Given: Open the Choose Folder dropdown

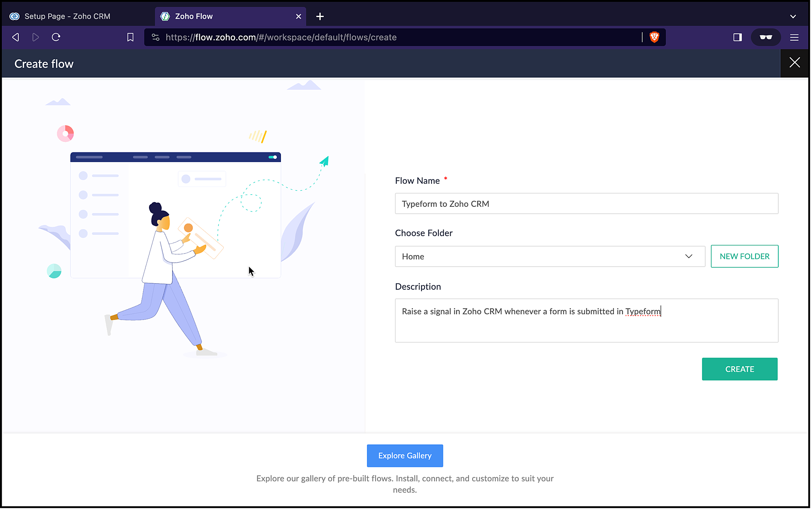Looking at the screenshot, I should (550, 256).
